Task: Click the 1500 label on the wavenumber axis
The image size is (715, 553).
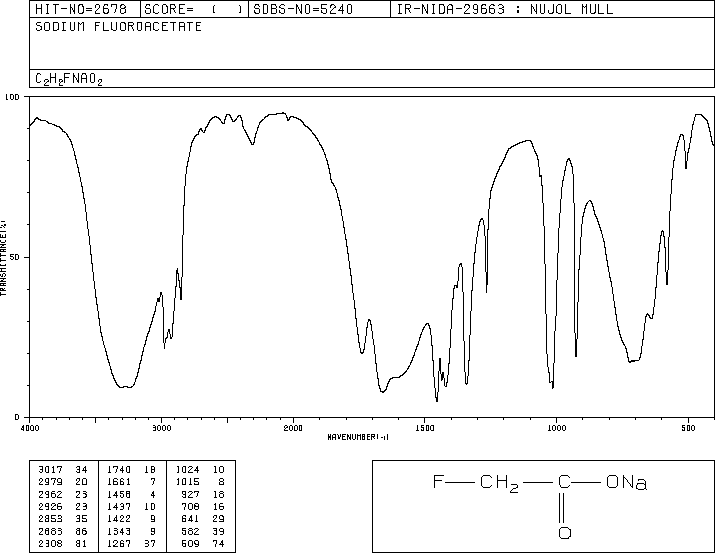Action: (425, 428)
